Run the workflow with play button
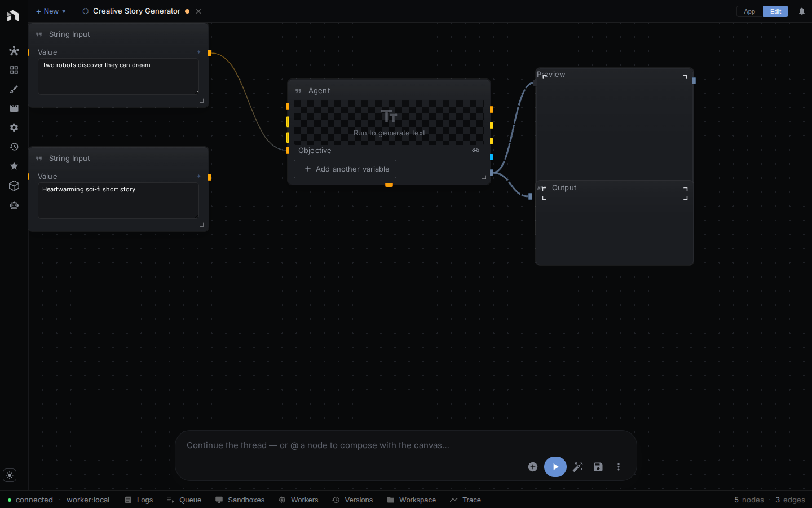Viewport: 812px width, 508px height. (555, 467)
